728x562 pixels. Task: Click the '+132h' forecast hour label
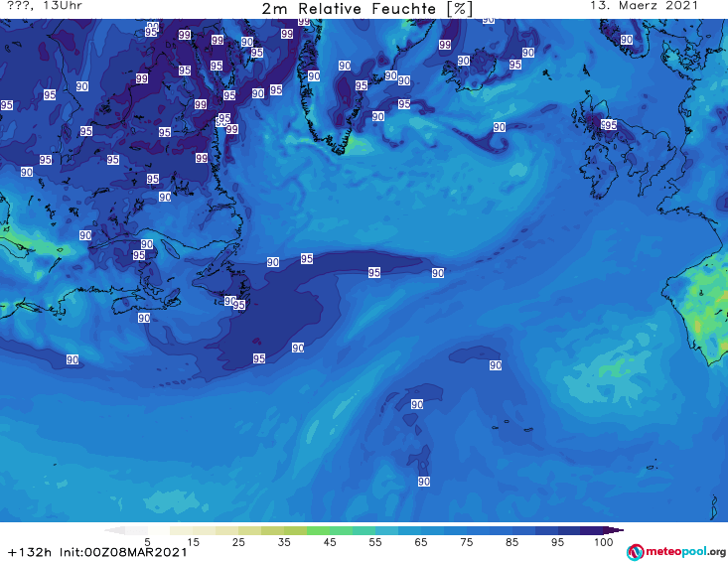[30, 552]
